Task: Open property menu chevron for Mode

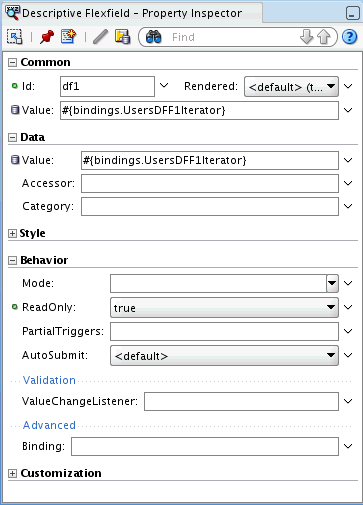Action: 348,283
